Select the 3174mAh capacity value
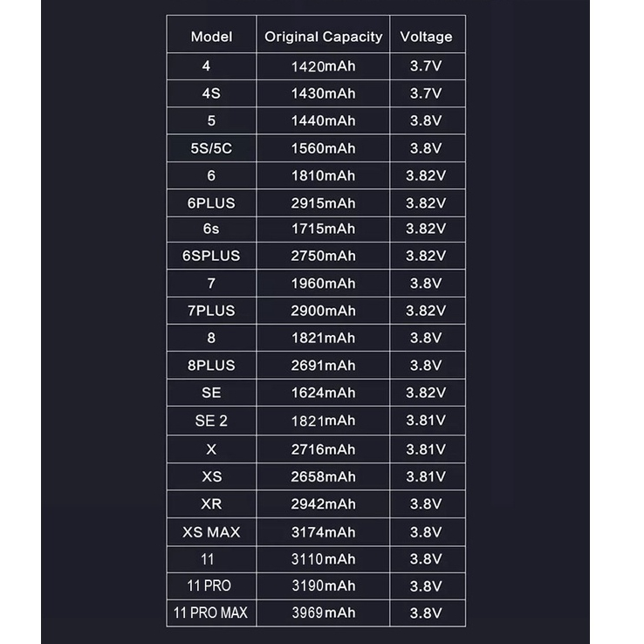The width and height of the screenshot is (644, 644). (323, 531)
